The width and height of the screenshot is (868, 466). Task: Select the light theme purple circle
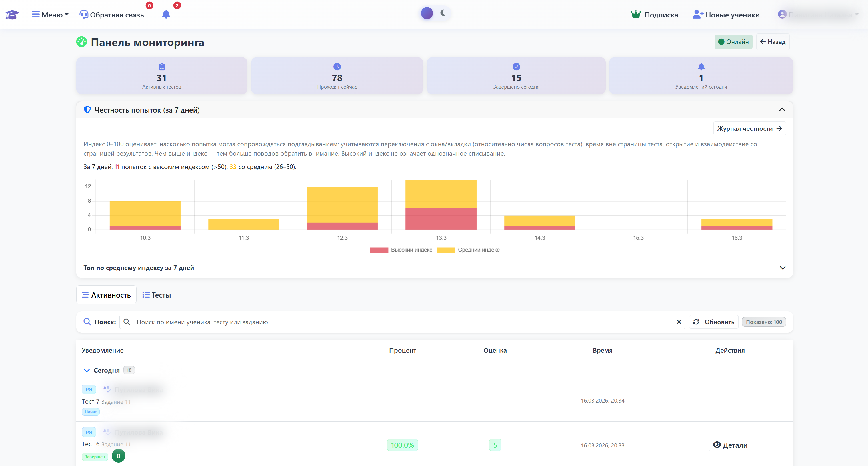tap(427, 13)
